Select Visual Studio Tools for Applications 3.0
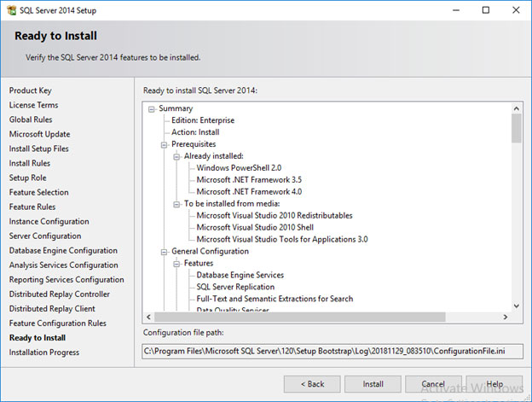Image resolution: width=532 pixels, height=402 pixels. [282, 239]
